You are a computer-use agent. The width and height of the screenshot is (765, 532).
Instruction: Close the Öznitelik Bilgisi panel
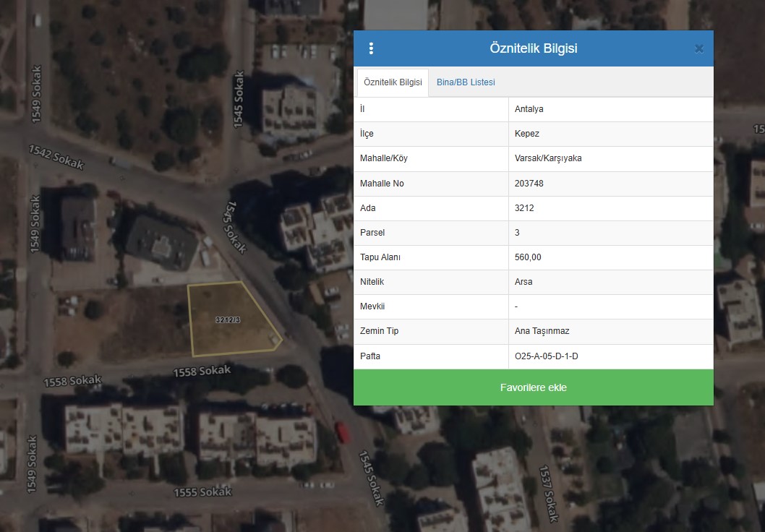[698, 48]
